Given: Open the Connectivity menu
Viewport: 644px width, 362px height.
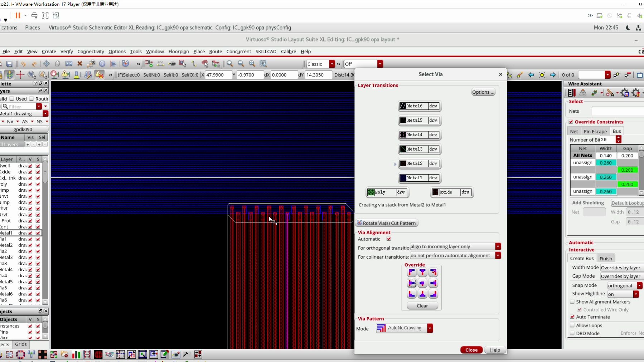Looking at the screenshot, I should click(91, 52).
